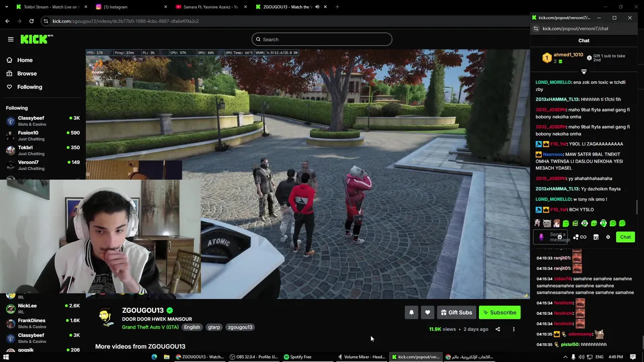
Task: Open the emoji picker in chat input
Action: point(559,237)
